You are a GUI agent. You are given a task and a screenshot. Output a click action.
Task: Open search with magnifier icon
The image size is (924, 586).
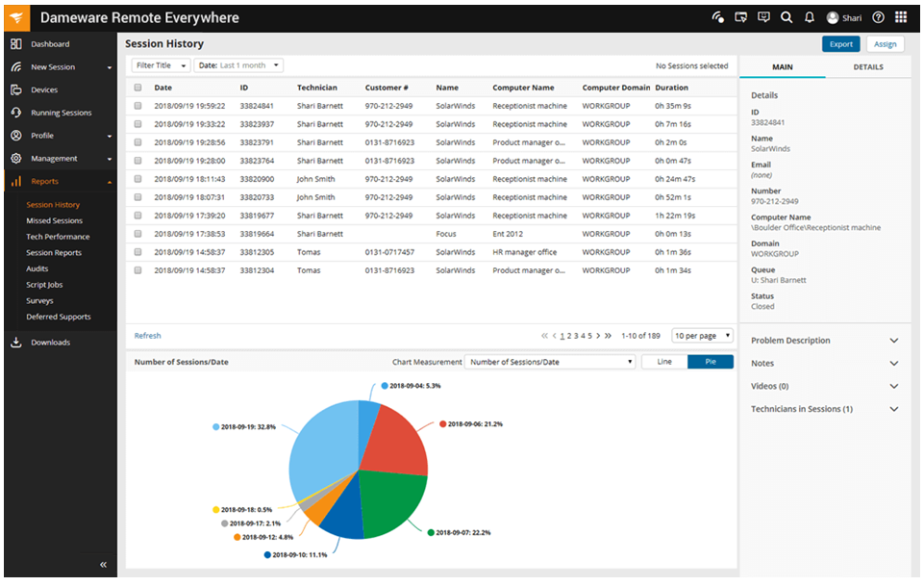tap(787, 17)
